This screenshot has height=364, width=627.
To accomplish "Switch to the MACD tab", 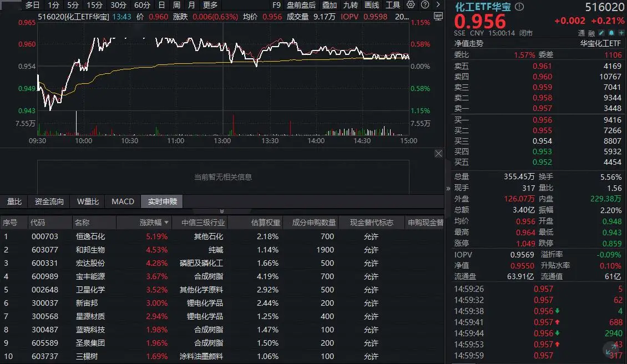I will click(x=123, y=201).
